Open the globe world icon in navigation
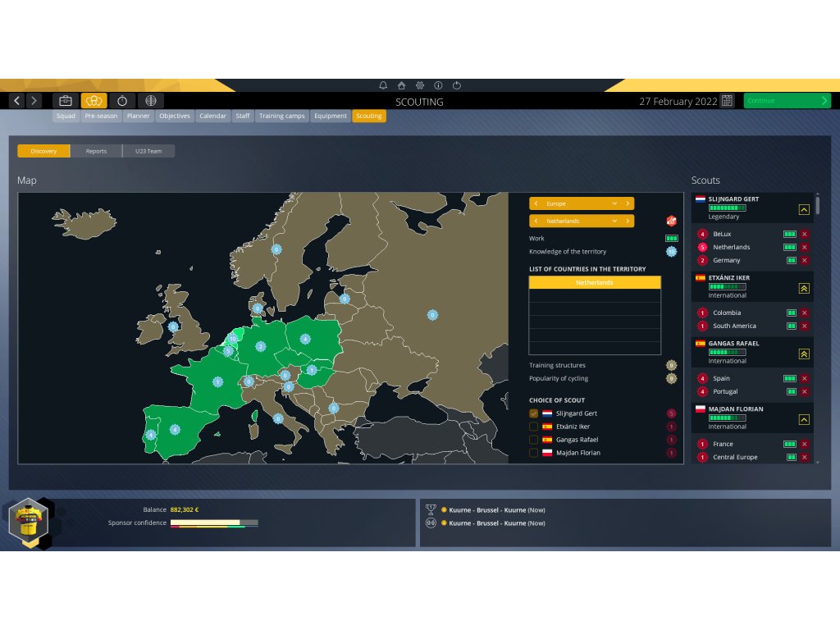This screenshot has width=840, height=630. click(x=149, y=101)
